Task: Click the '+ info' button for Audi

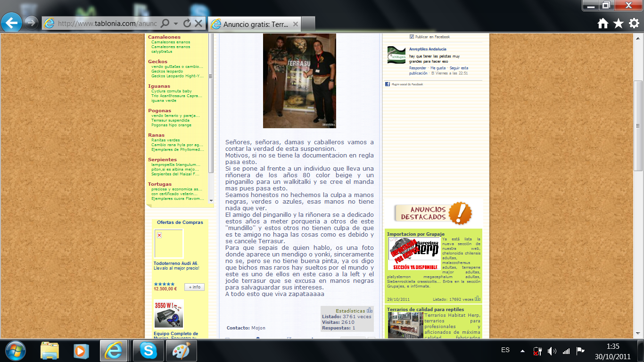Action: 194,287
